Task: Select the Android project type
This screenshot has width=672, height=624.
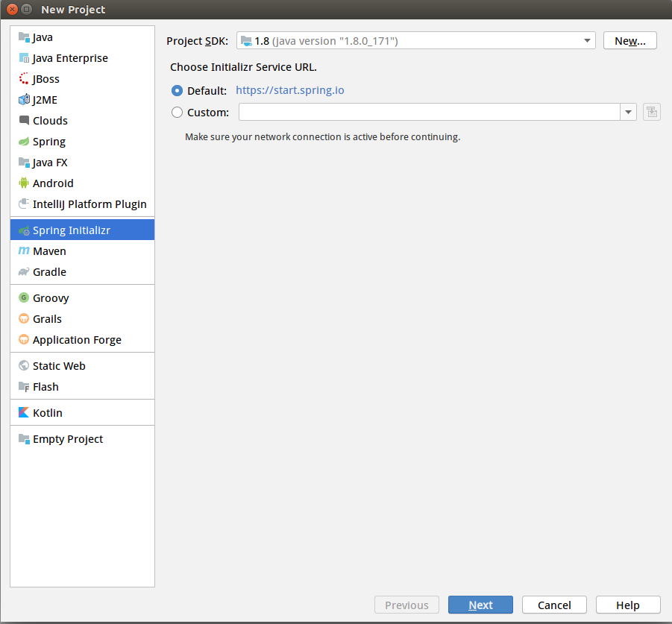Action: click(82, 183)
